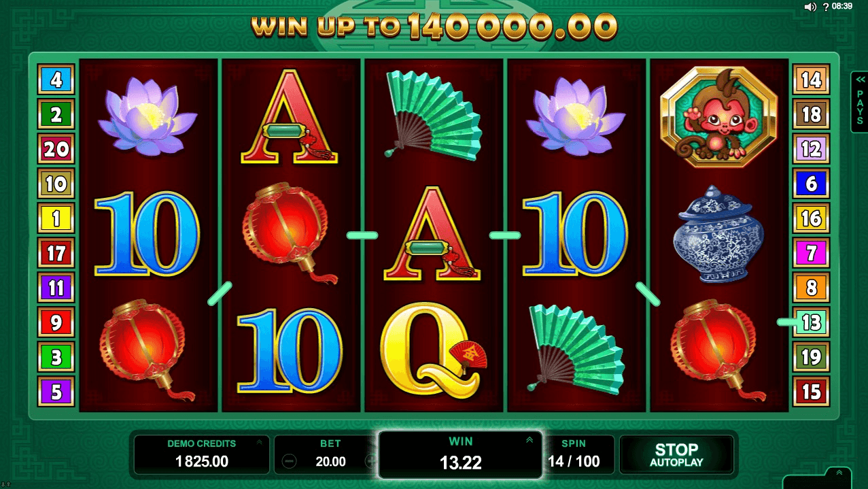Click the blue porcelain vase symbol
Screen dimensions: 868x489
(x=718, y=234)
